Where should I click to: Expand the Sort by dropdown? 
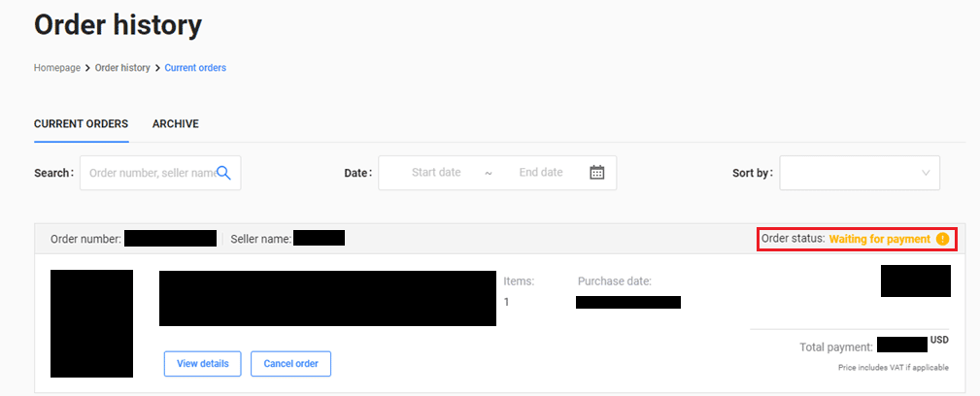click(x=859, y=173)
